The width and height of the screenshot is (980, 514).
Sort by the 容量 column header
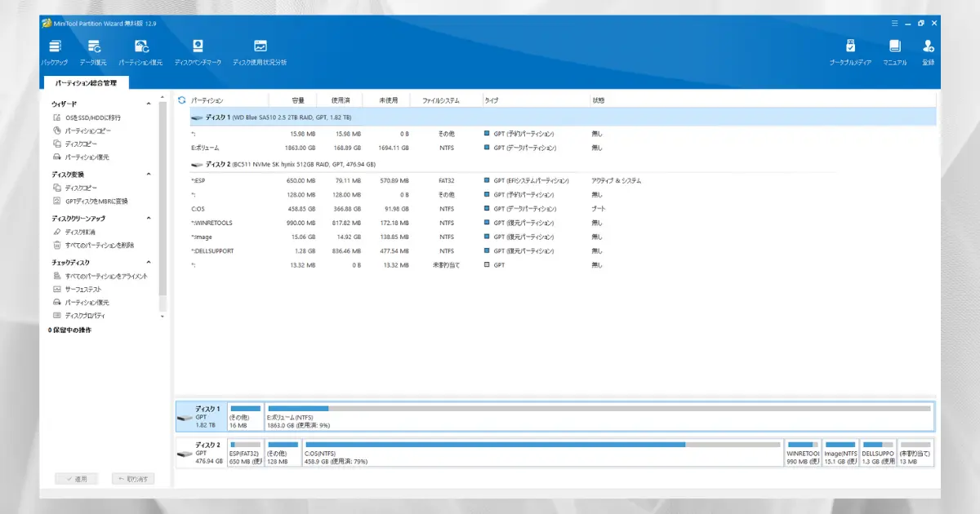click(293, 100)
